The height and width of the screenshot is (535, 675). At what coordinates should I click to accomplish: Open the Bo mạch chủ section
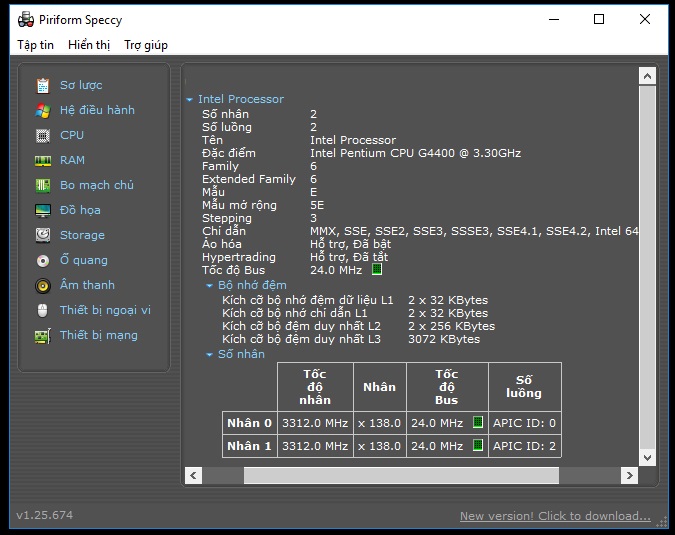point(97,185)
